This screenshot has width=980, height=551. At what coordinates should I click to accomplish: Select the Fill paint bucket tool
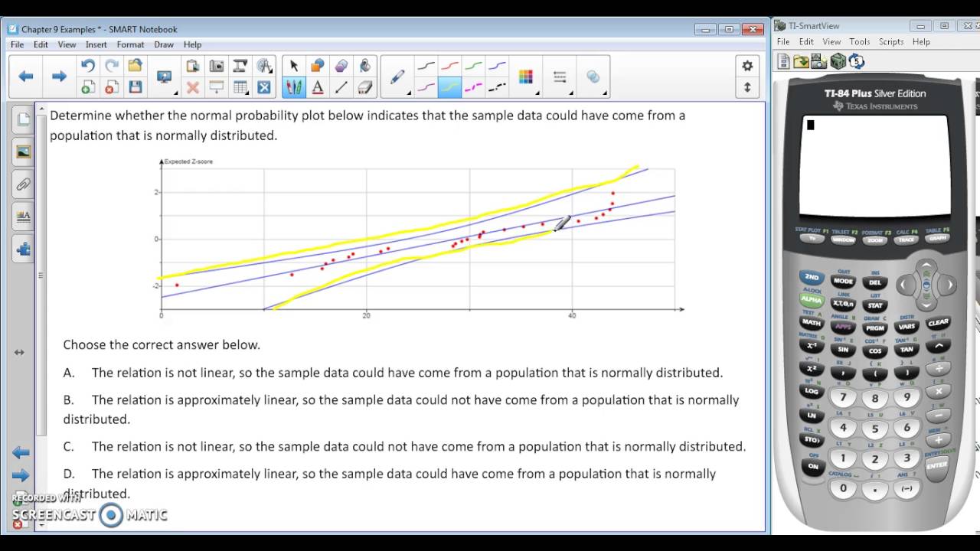coord(365,66)
